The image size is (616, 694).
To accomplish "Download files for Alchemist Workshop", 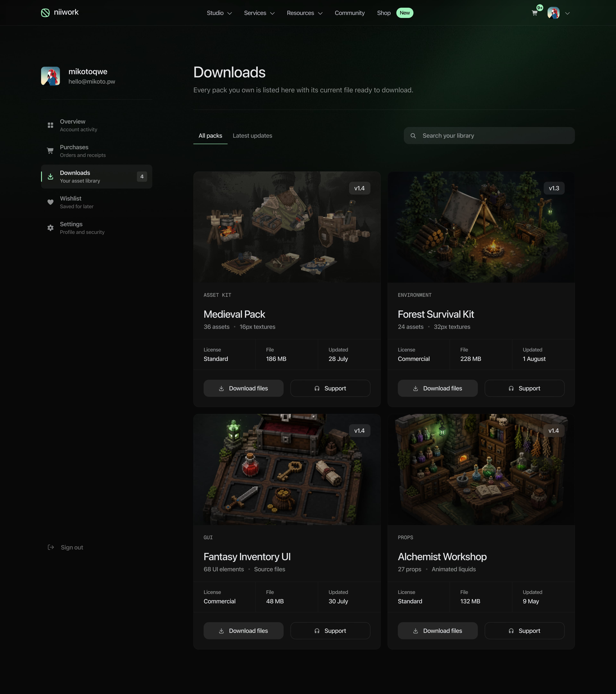I will [x=438, y=631].
